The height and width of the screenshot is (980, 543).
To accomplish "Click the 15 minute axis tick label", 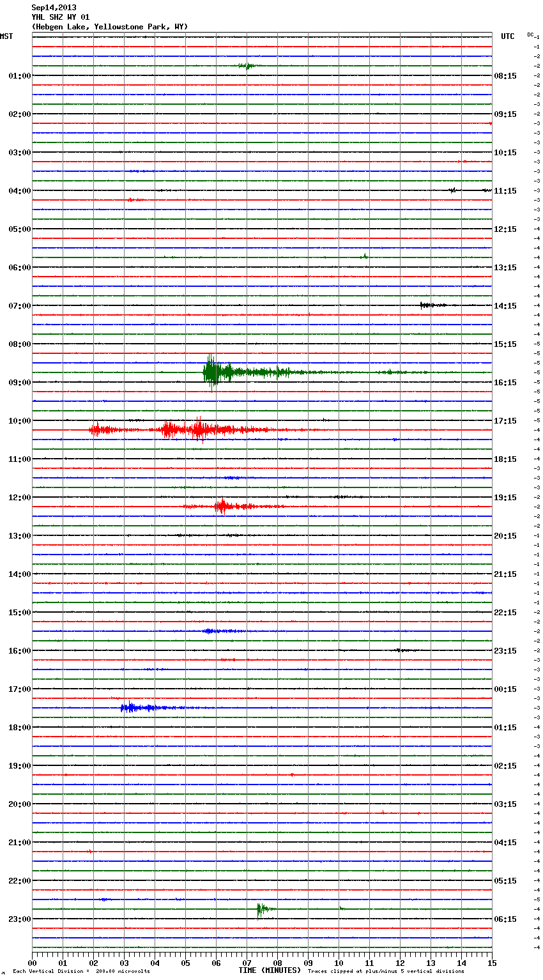I will click(492, 963).
